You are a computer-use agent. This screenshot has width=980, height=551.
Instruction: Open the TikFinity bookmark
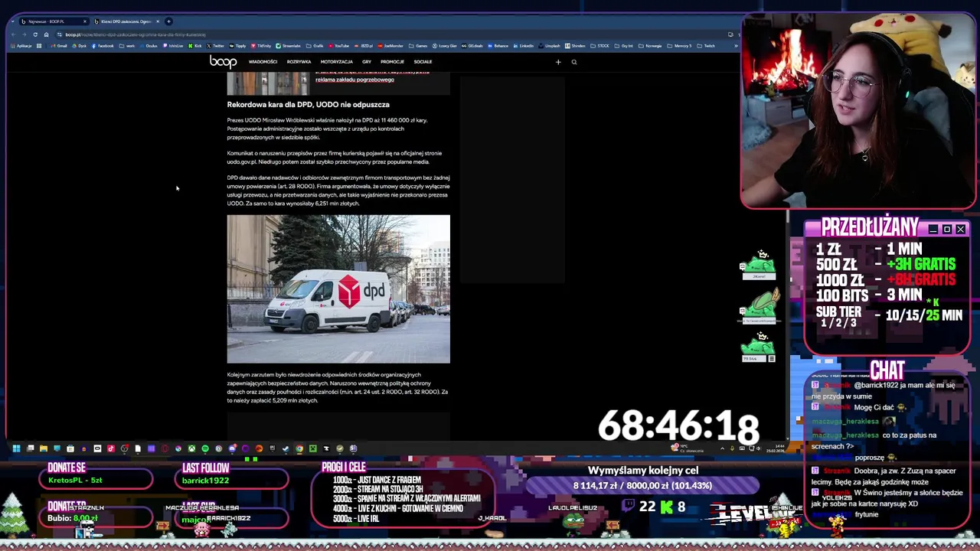click(260, 46)
